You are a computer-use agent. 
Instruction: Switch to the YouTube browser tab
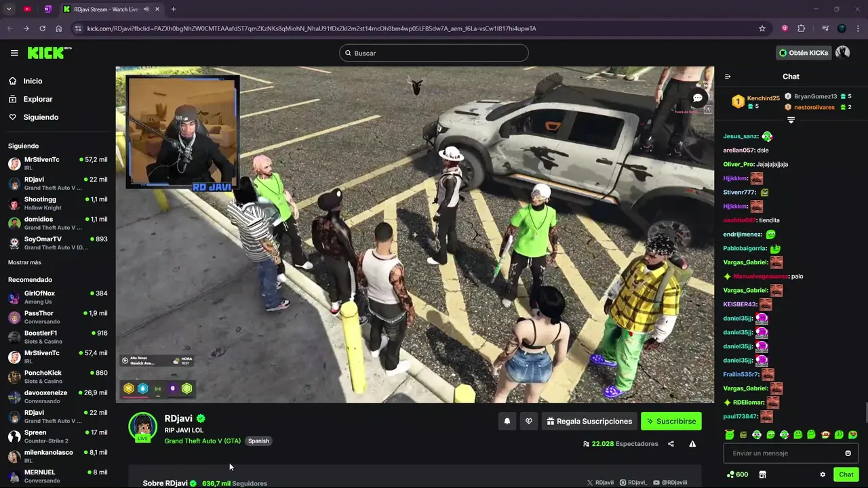tap(27, 9)
